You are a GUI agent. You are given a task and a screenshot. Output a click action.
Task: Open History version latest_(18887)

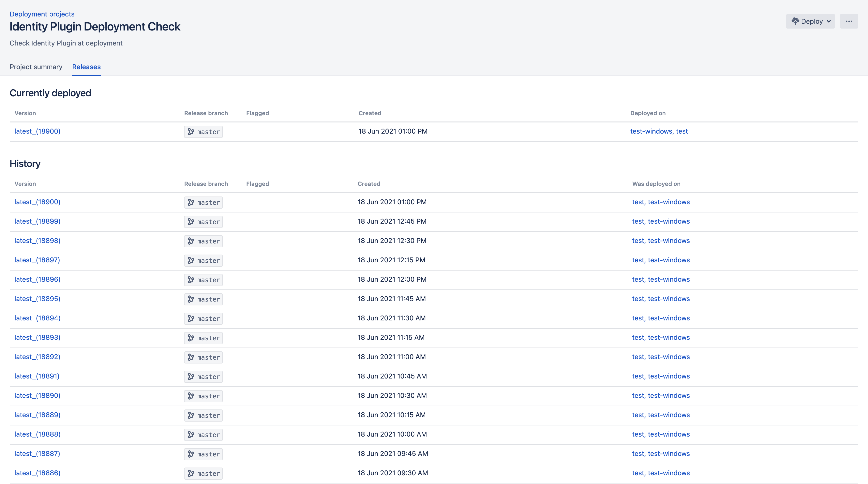coord(37,453)
